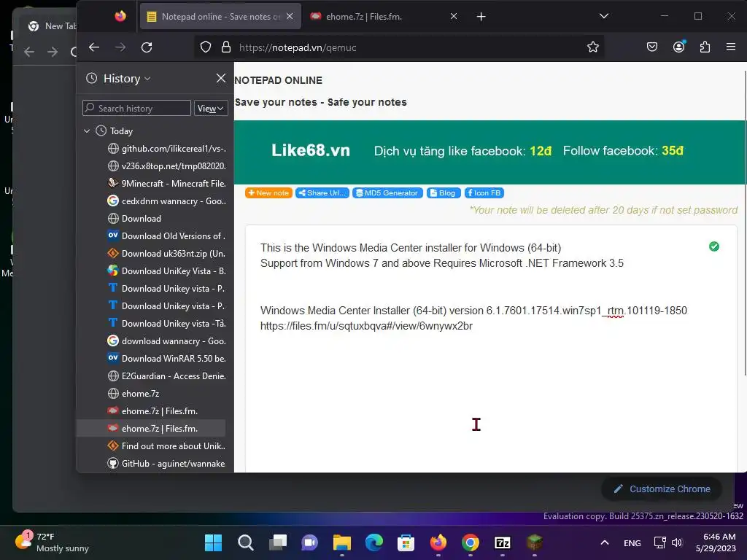Open the MD5 Generator button
The height and width of the screenshot is (560, 747).
387,192
